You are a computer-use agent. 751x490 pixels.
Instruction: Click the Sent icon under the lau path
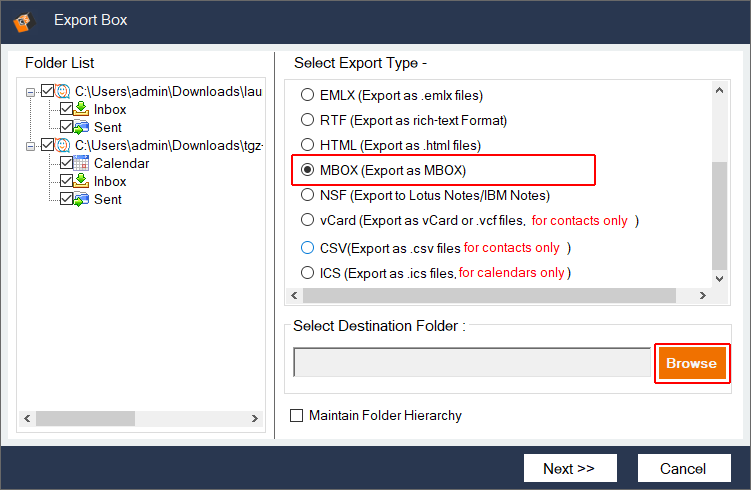point(83,127)
